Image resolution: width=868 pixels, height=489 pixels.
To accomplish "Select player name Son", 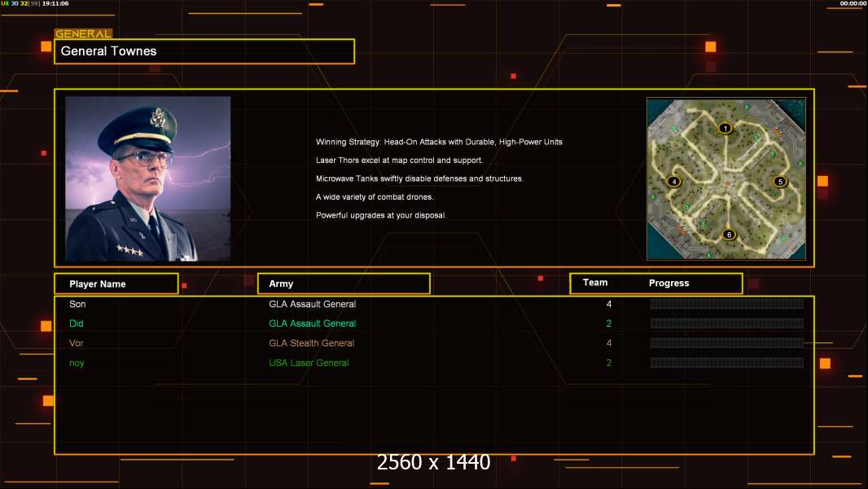I will pyautogui.click(x=77, y=304).
